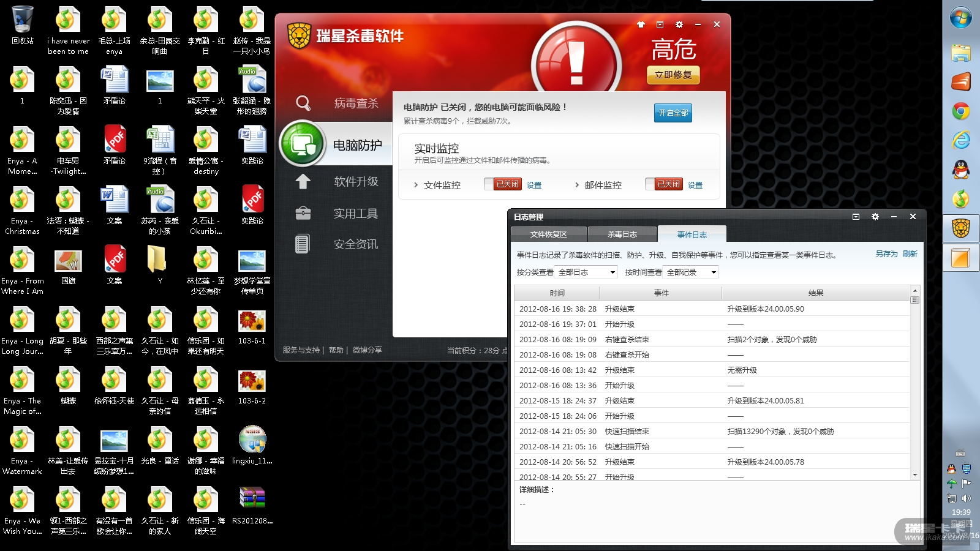Select the 梦想学堂宣传单页 image desktop icon
980x551 pixels.
click(x=252, y=271)
